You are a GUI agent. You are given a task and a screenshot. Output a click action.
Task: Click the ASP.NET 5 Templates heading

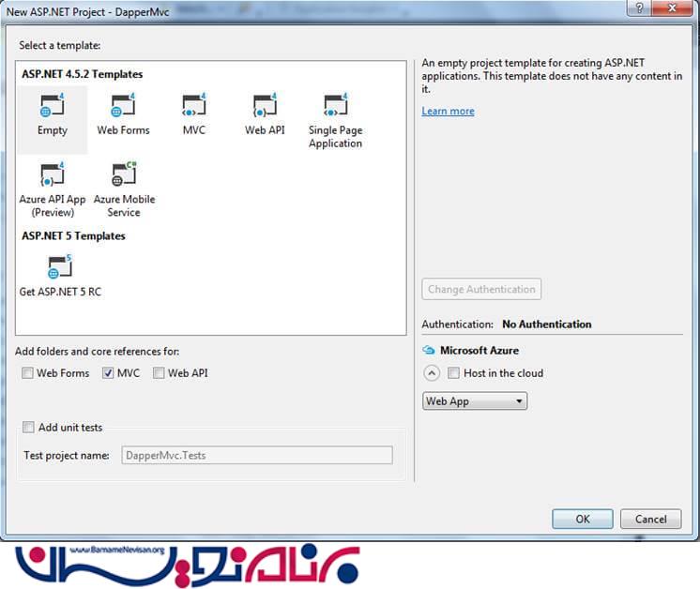pyautogui.click(x=74, y=235)
